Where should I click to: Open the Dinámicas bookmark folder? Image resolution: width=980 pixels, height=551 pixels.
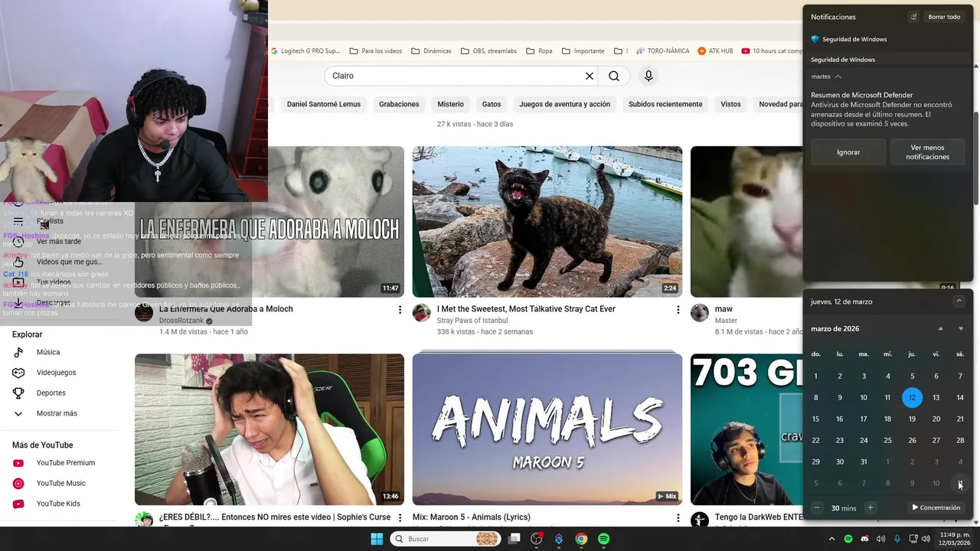point(431,51)
